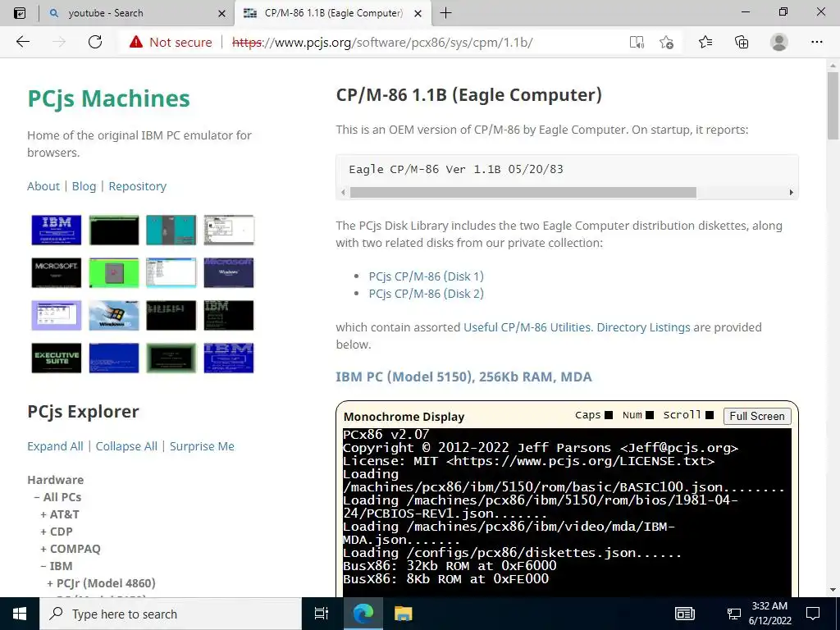
Task: Open the taskbar clock showing 3:32 AM
Action: pos(769,614)
